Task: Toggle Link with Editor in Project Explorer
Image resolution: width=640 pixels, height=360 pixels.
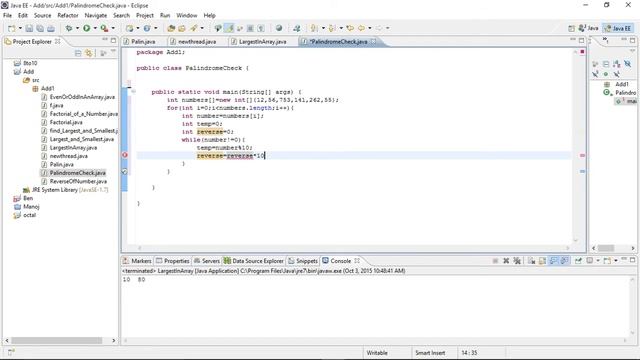Action: click(89, 53)
